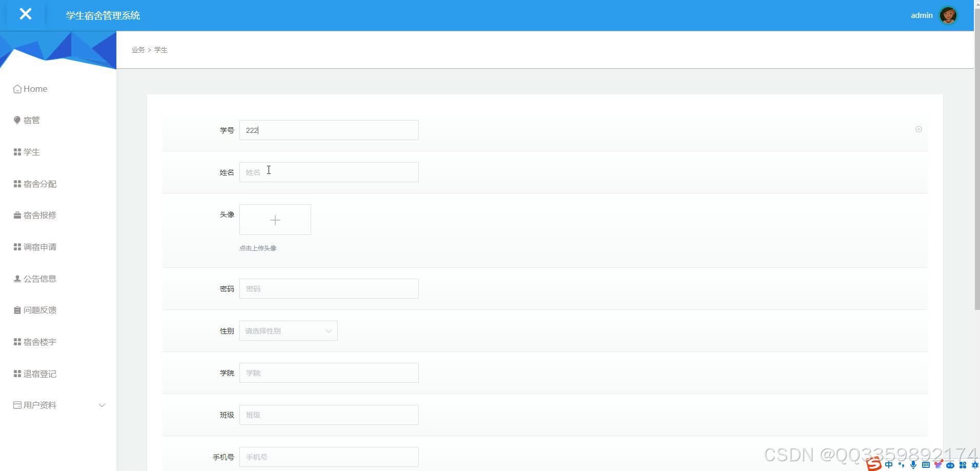Click the 学生 breadcrumb item
This screenshot has height=471, width=980.
point(161,50)
